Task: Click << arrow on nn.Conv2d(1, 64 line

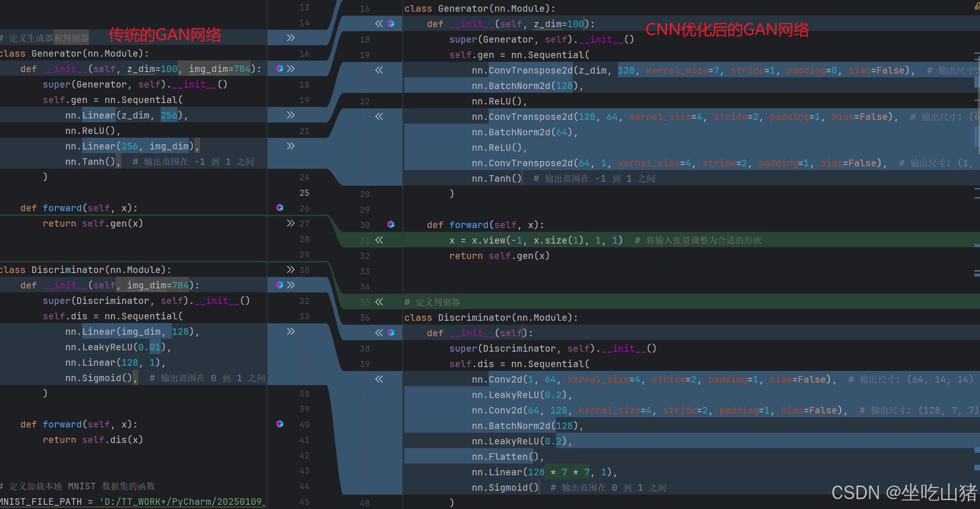Action: point(379,379)
